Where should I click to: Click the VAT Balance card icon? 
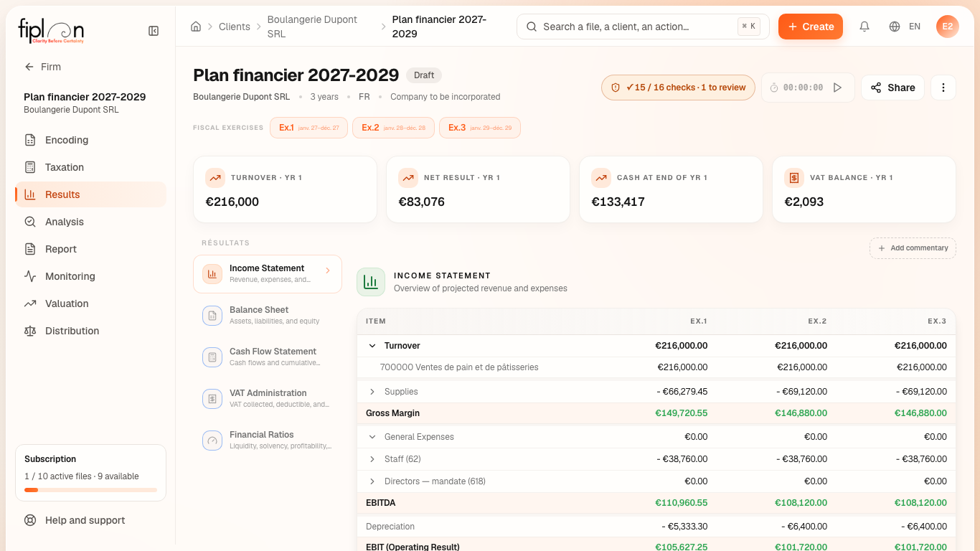[x=794, y=178]
